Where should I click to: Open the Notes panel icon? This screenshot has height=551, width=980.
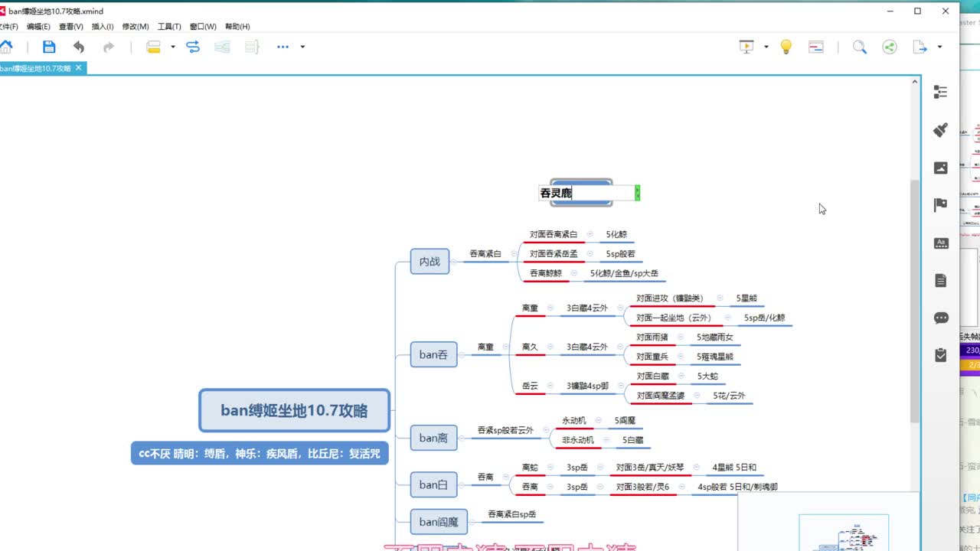point(940,280)
